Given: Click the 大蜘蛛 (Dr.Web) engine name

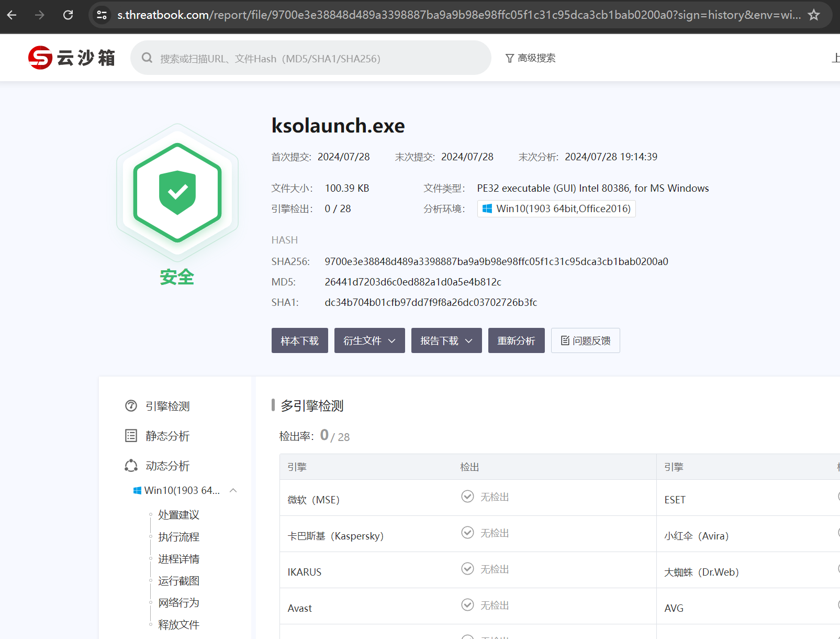Looking at the screenshot, I should coord(701,572).
